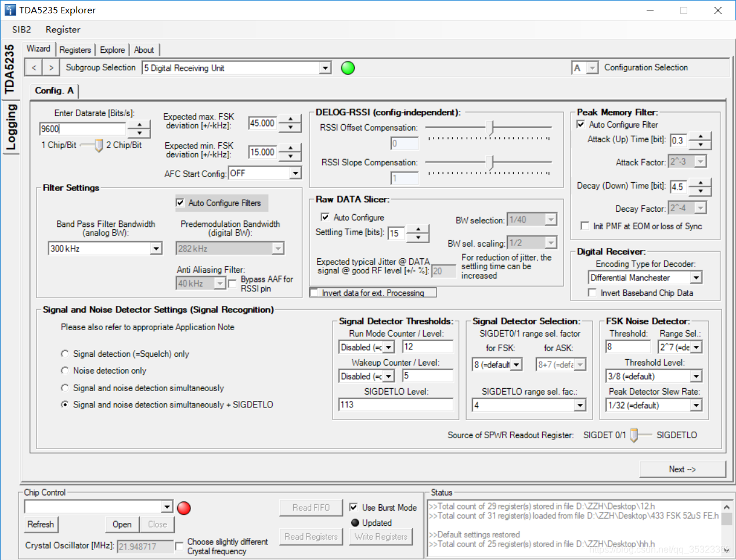This screenshot has width=736, height=560.
Task: Open Configuration Selection A dropdown
Action: 592,68
